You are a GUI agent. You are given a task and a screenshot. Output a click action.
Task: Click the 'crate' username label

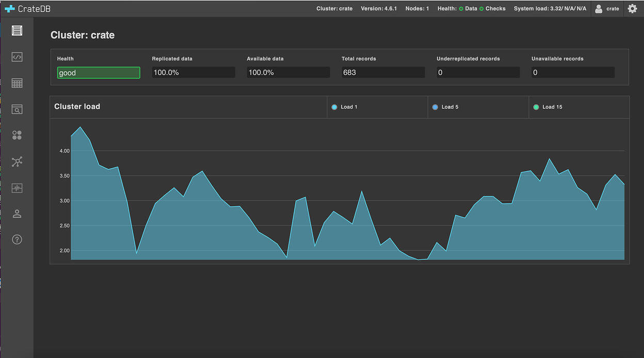point(613,9)
